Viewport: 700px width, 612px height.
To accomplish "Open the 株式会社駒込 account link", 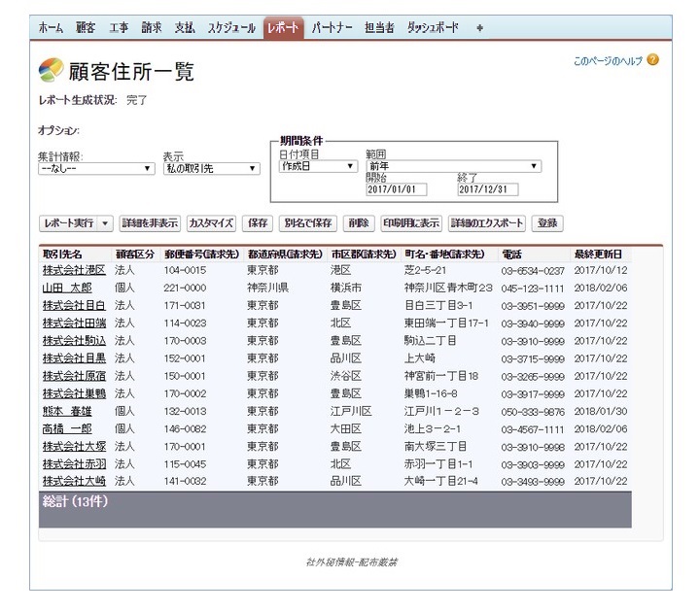I will click(74, 341).
